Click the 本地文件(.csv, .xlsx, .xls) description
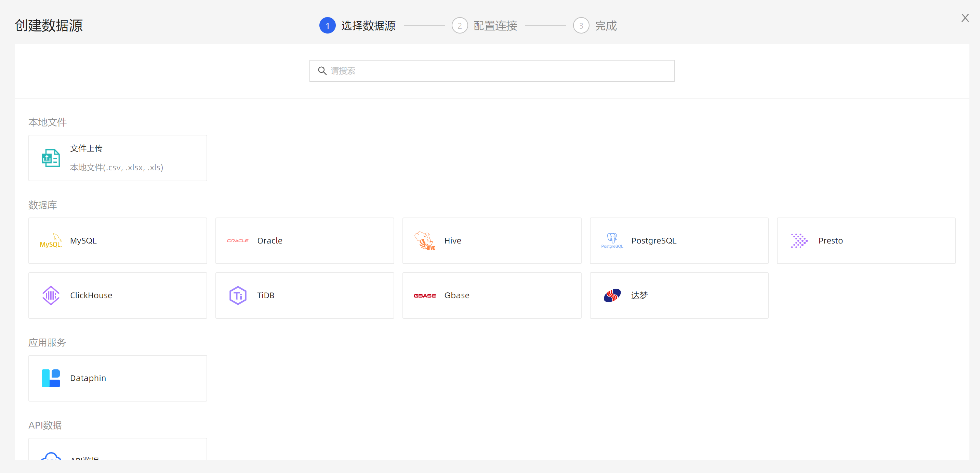 116,168
